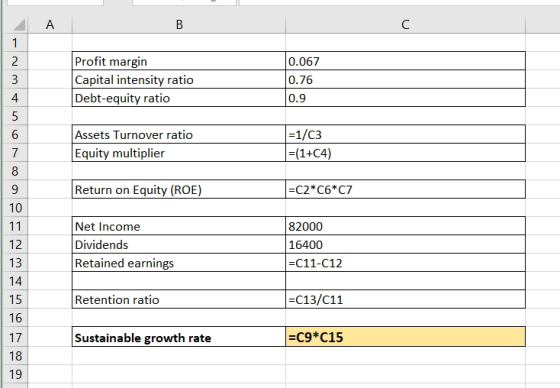Click the 'Equity multiplier' cell

179,153
